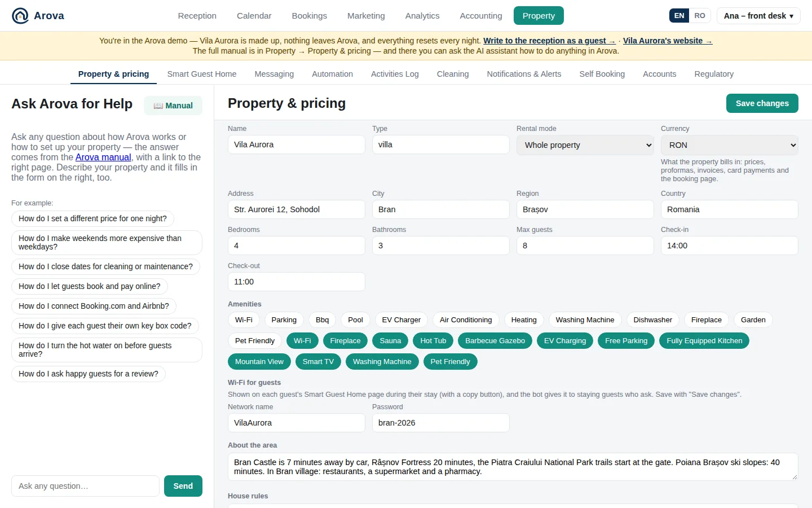The width and height of the screenshot is (812, 508).
Task: Open the Manual book button
Action: (x=173, y=106)
